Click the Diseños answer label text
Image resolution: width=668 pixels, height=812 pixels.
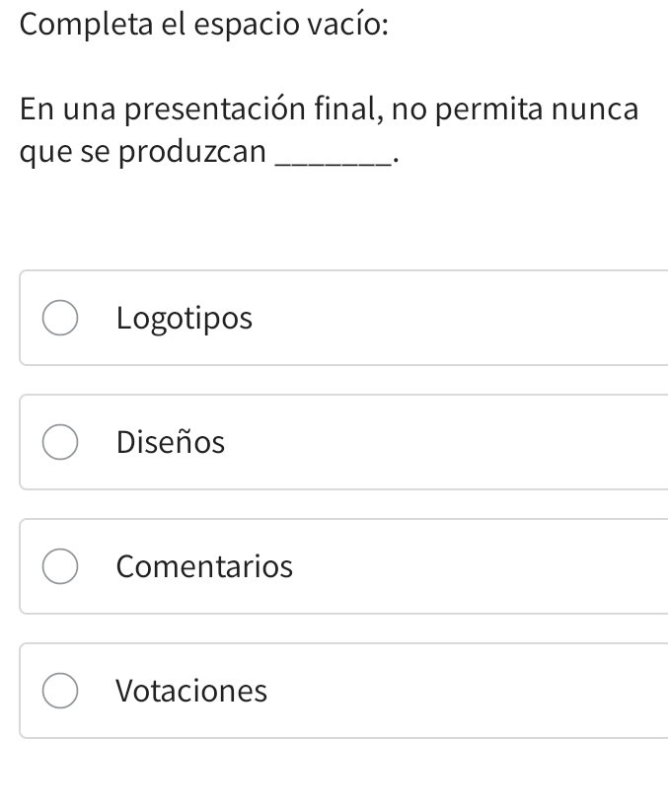(170, 443)
